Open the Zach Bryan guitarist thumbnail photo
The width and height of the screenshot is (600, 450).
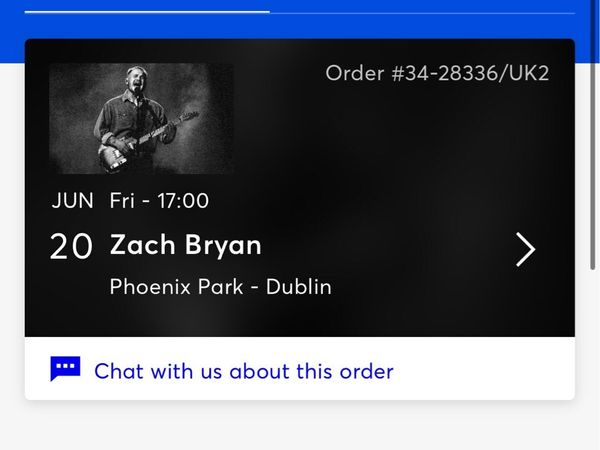(141, 119)
